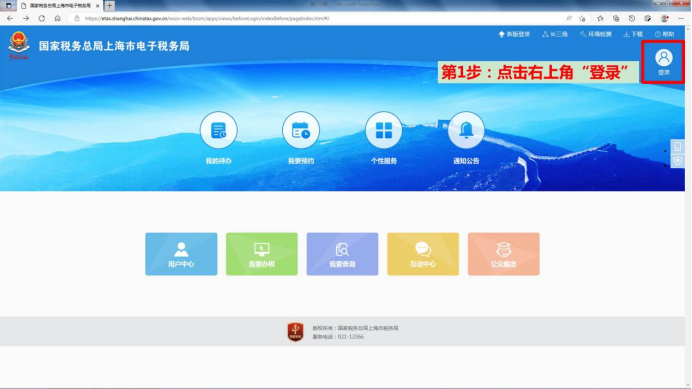Click 下载 download link
Image resolution: width=692 pixels, height=389 pixels.
(633, 34)
